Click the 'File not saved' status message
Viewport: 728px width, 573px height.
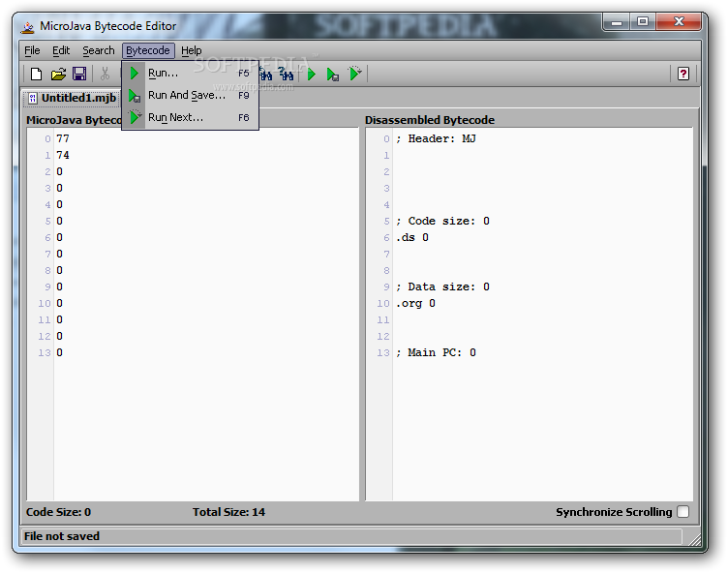click(x=62, y=536)
